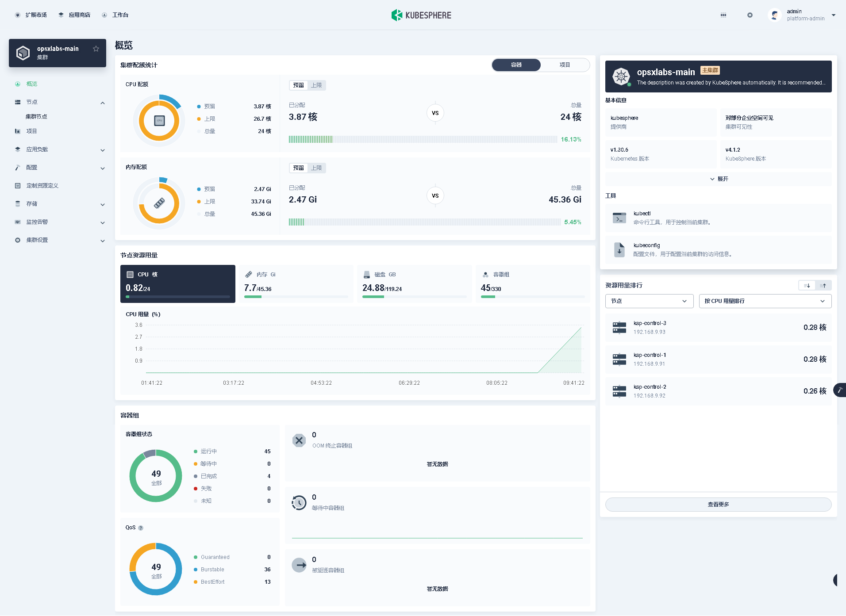Open 按 CPU 用量排行 dropdown
This screenshot has height=616, width=846.
765,301
